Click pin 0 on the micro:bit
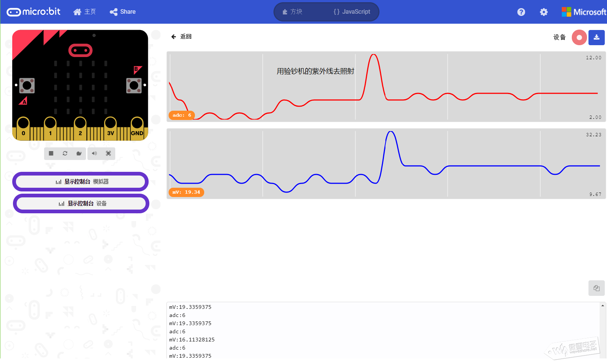 point(23,128)
